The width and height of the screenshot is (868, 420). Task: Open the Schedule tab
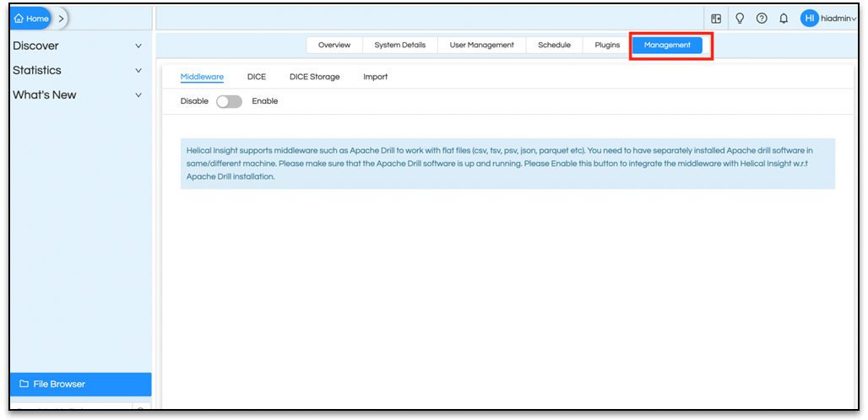pyautogui.click(x=554, y=46)
